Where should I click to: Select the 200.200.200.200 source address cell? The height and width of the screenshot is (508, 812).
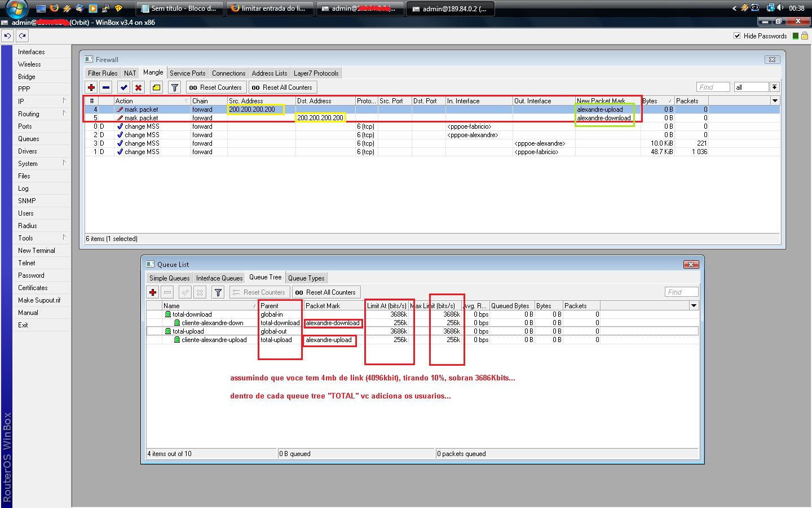coord(252,110)
